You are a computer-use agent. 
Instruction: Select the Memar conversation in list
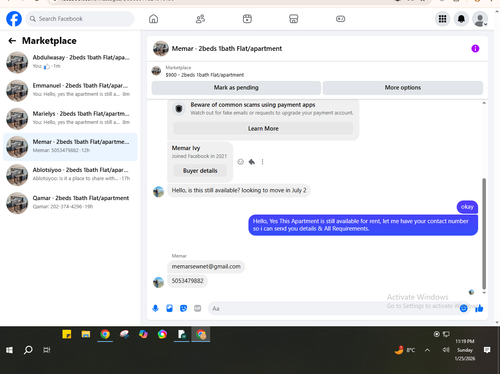click(x=70, y=147)
